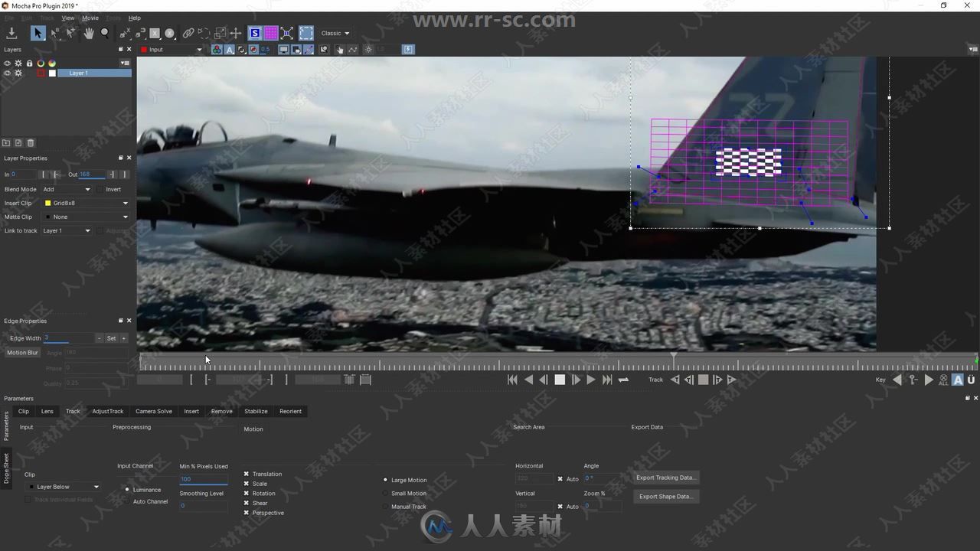980x551 pixels.
Task: Toggle the Stabilize view hand icon
Action: click(340, 50)
